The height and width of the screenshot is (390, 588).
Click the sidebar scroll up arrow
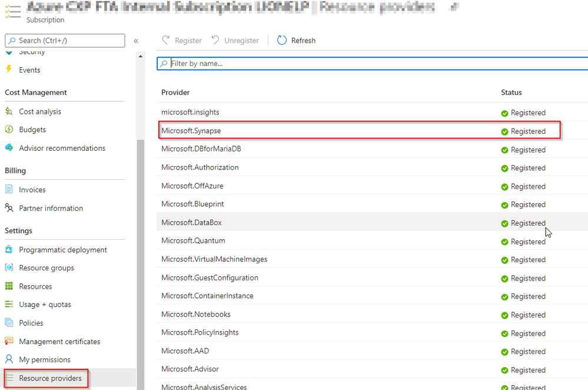140,57
